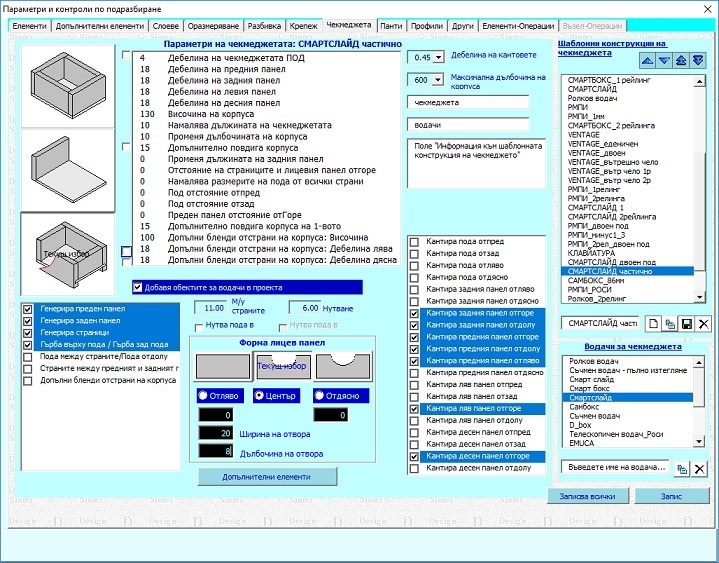The height and width of the screenshot is (563, 719).
Task: Click information field for template construction
Action: [476, 163]
